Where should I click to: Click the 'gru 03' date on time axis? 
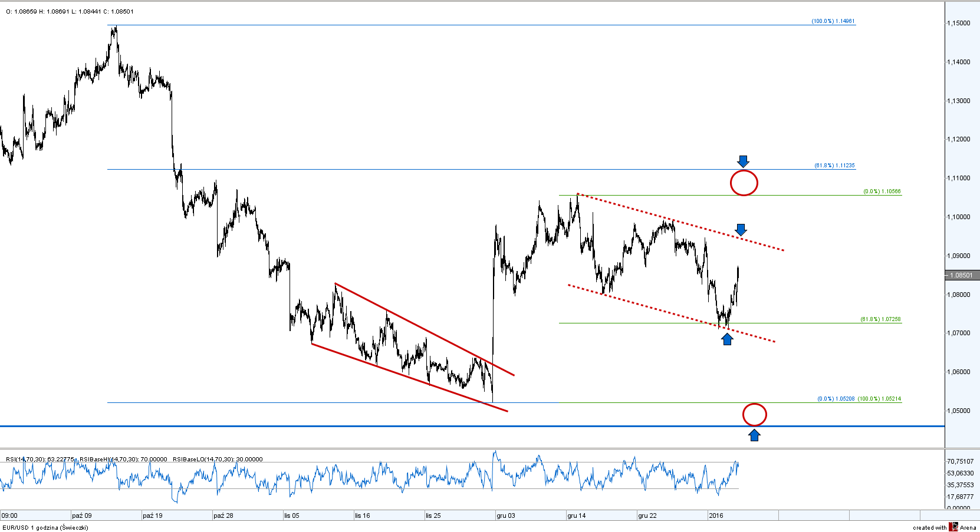(x=506, y=516)
